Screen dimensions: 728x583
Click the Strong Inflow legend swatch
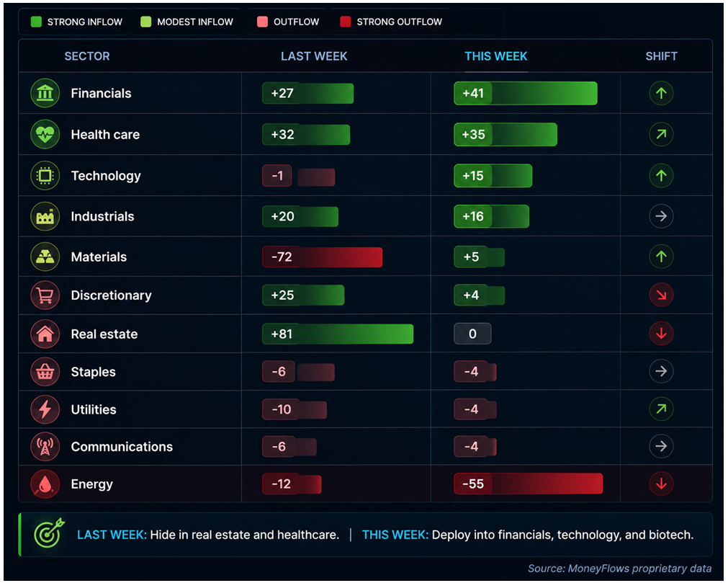click(36, 22)
